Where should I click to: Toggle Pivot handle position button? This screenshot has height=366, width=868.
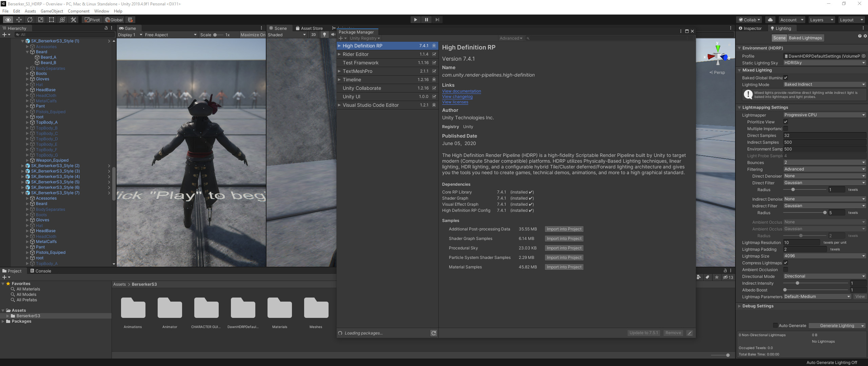tap(92, 20)
